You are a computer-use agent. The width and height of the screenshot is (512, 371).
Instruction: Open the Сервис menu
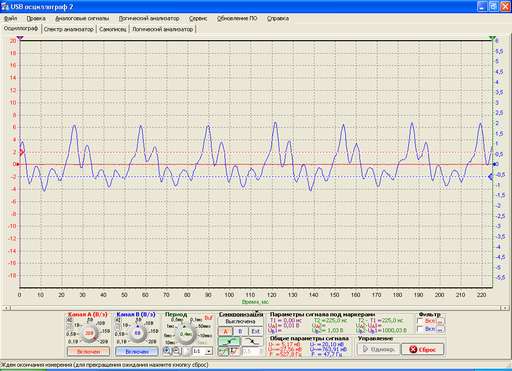pos(198,18)
